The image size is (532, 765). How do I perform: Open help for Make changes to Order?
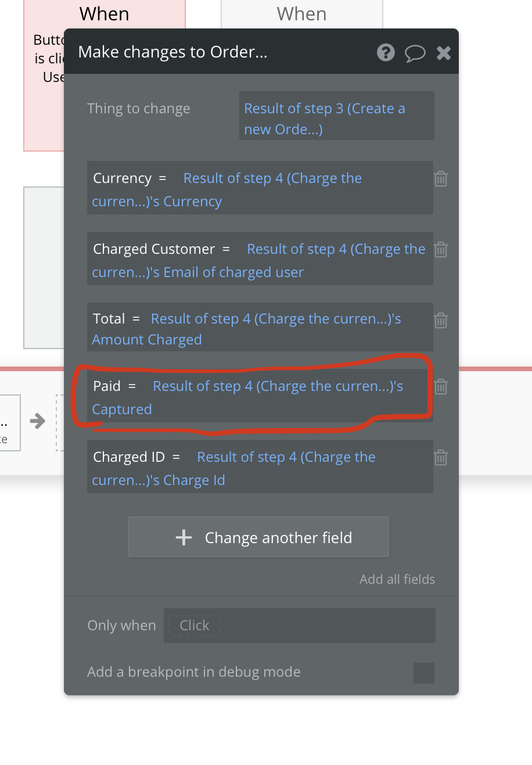click(x=386, y=53)
